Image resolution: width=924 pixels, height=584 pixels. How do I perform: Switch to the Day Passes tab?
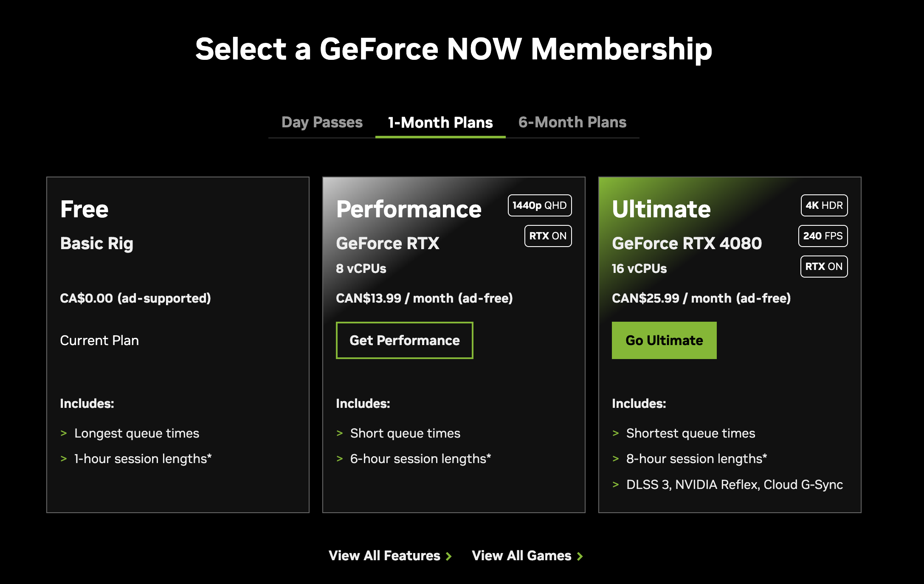pyautogui.click(x=322, y=122)
